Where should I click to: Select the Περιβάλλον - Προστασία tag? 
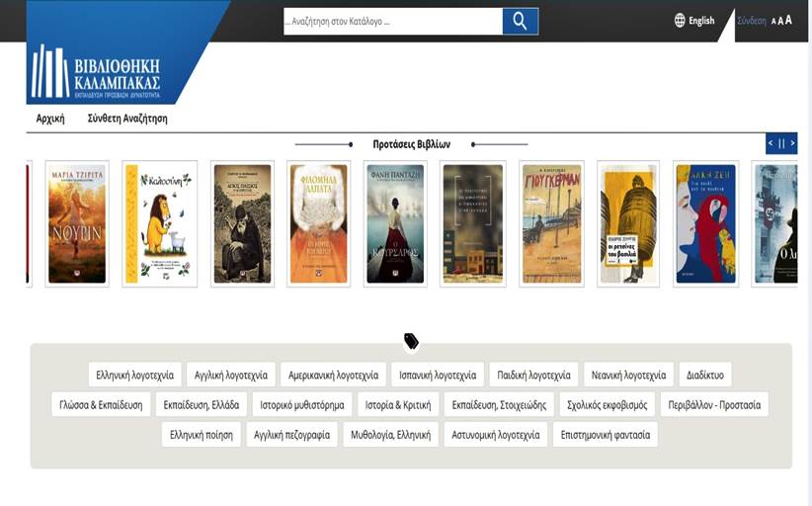[x=714, y=404]
